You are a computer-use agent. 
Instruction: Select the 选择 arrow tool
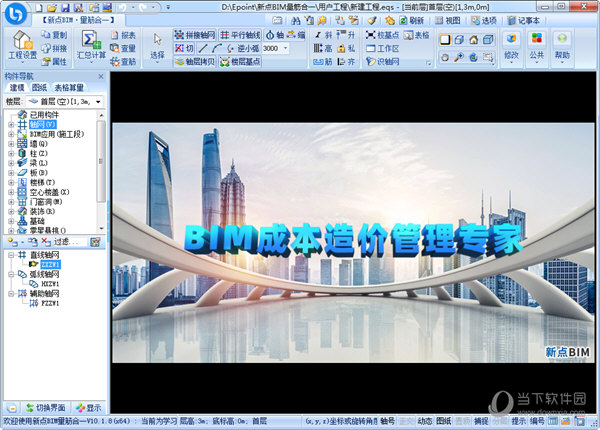tap(157, 46)
